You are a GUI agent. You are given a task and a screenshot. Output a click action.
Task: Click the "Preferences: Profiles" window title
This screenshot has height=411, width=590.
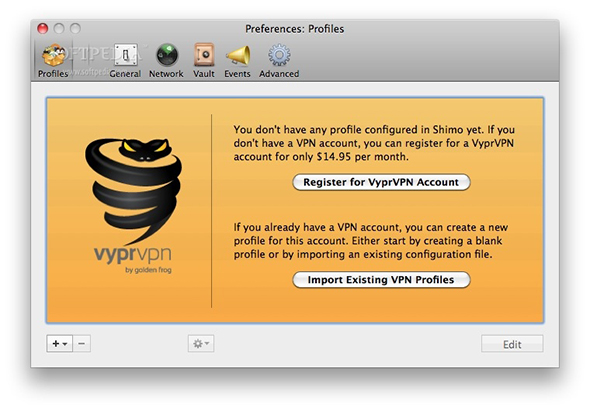pos(295,29)
